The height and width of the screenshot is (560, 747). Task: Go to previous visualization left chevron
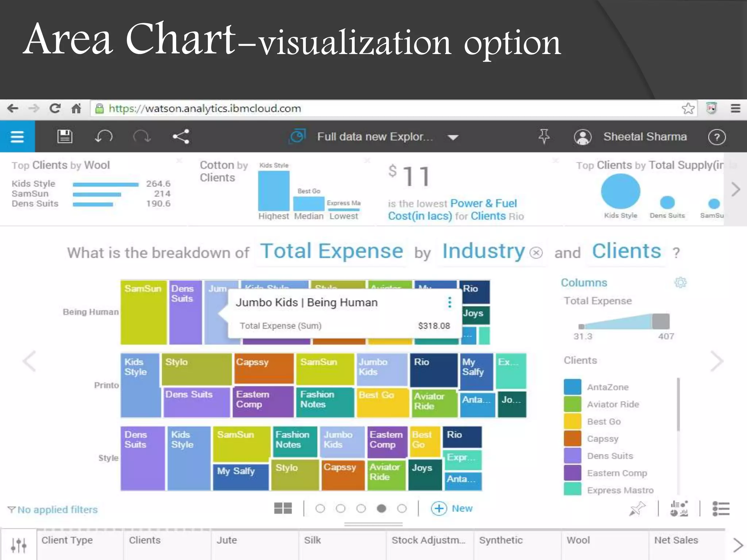click(x=29, y=361)
